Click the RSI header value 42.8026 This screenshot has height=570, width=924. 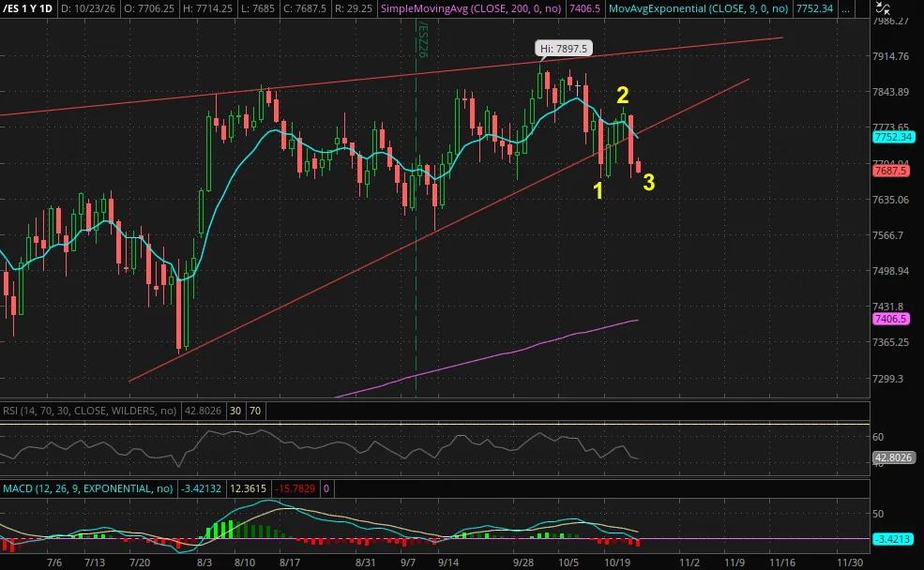(203, 411)
